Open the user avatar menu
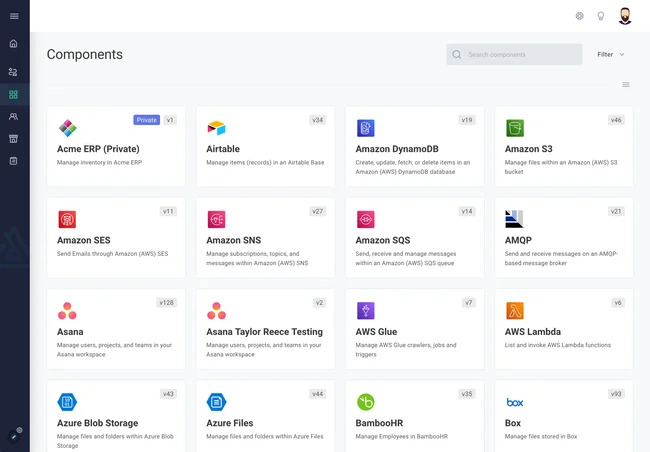The image size is (650, 452). point(625,16)
